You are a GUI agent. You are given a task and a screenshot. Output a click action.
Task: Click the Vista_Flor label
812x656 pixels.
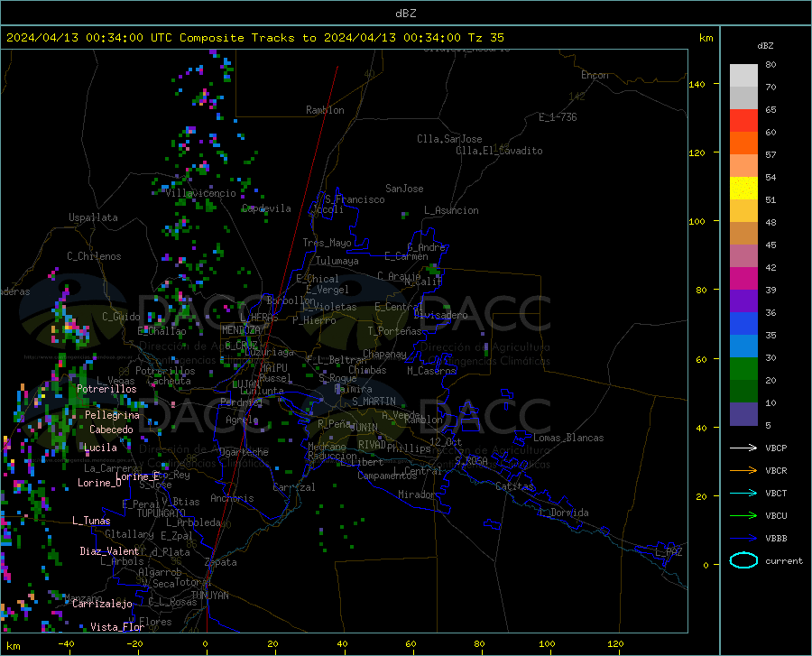pyautogui.click(x=117, y=627)
